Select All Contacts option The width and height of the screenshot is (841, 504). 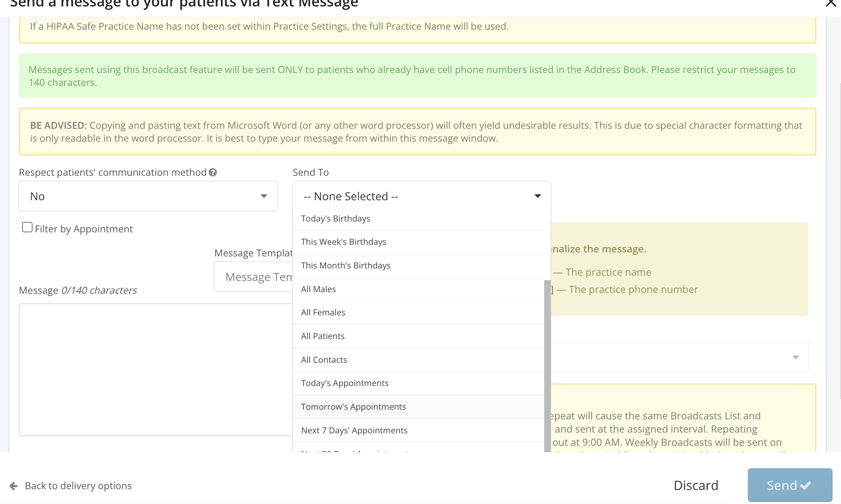[x=324, y=360]
